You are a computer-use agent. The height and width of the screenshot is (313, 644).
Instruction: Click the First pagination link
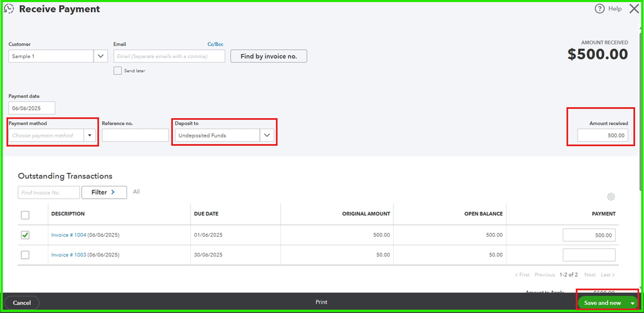point(522,275)
